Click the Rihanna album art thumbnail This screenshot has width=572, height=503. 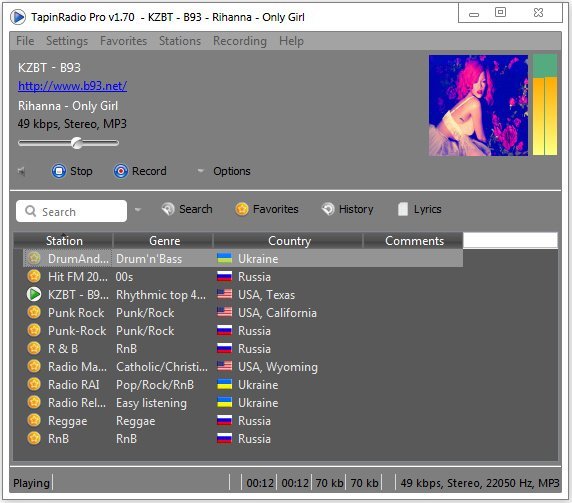point(478,105)
